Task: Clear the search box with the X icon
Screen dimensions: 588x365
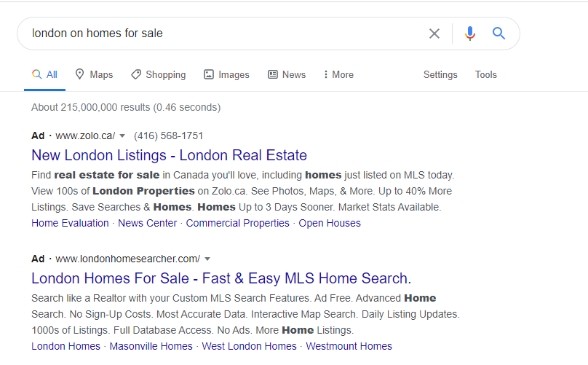Action: coord(434,34)
